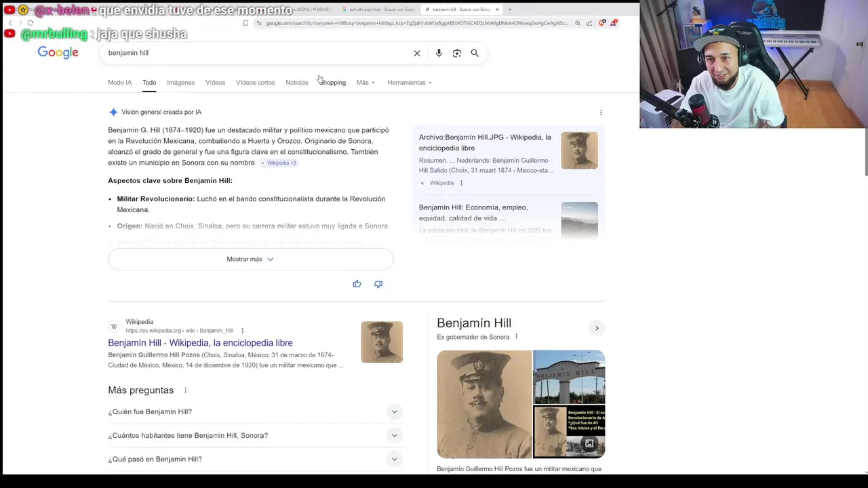Click the 'Wikipedia +3' citation chip
Image resolution: width=868 pixels, height=488 pixels.
pos(279,163)
